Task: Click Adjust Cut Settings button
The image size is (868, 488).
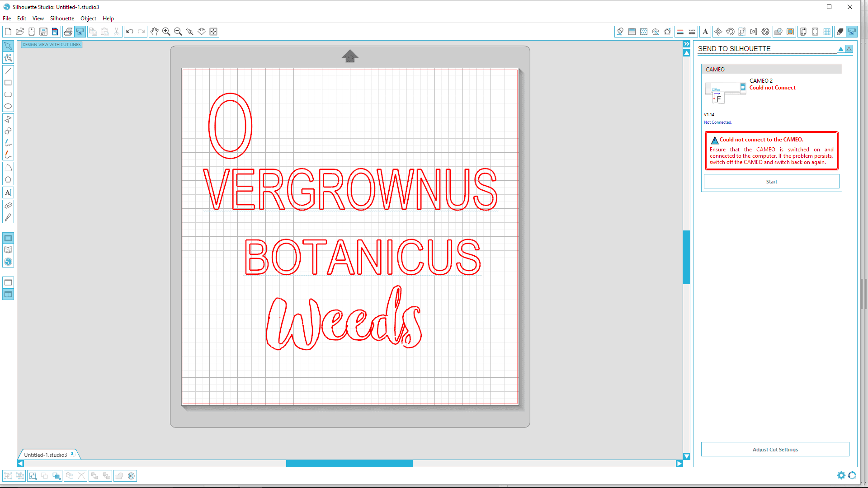Action: tap(775, 450)
